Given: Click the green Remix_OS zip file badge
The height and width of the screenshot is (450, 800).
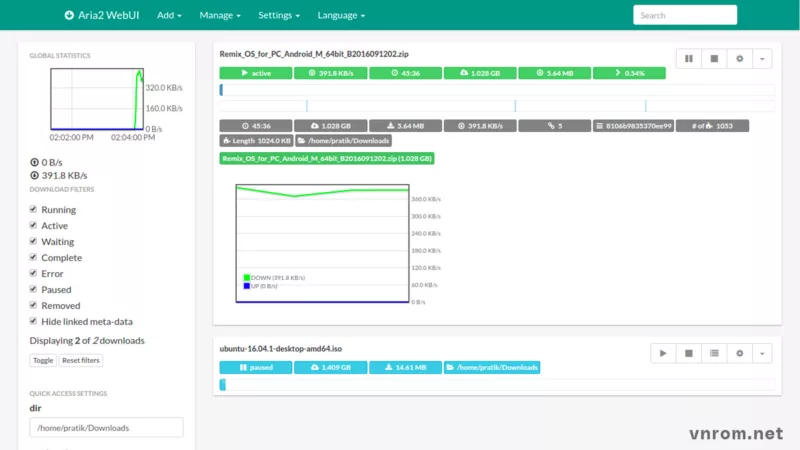Looking at the screenshot, I should point(327,158).
